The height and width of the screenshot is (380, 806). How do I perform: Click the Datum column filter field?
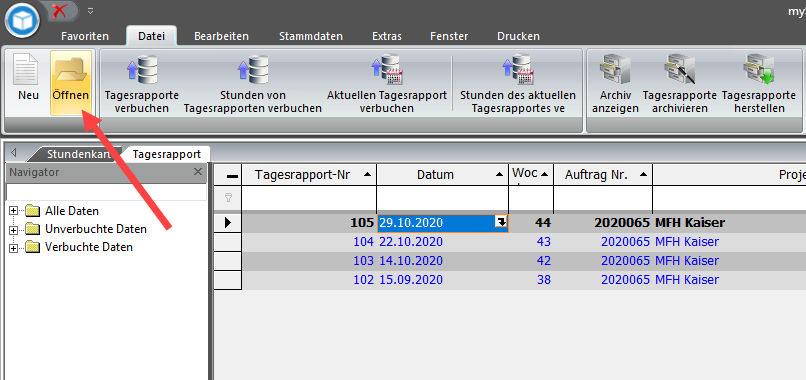443,197
